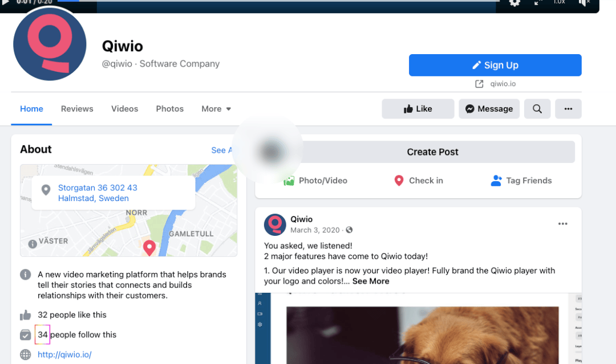Image resolution: width=616 pixels, height=364 pixels.
Task: Open the post three-dots options menu
Action: pos(562,223)
